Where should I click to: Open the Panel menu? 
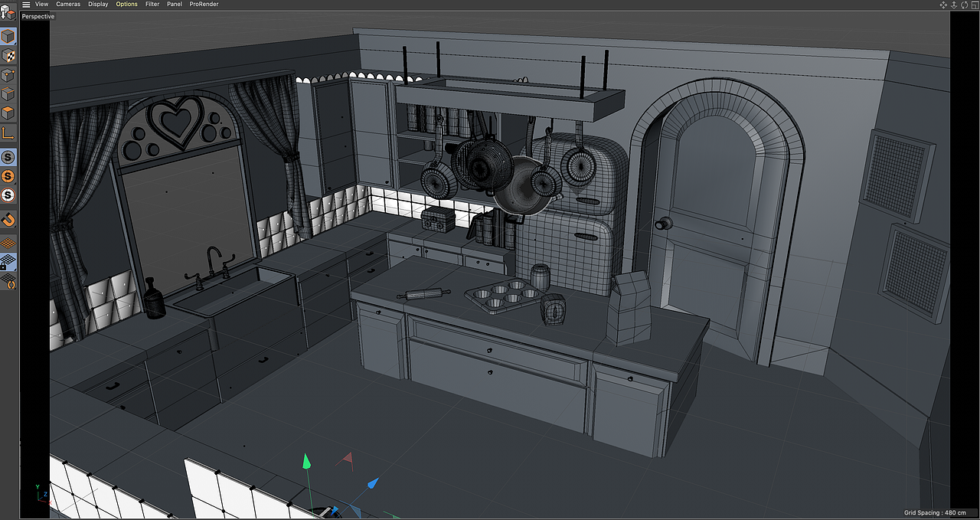pos(175,5)
